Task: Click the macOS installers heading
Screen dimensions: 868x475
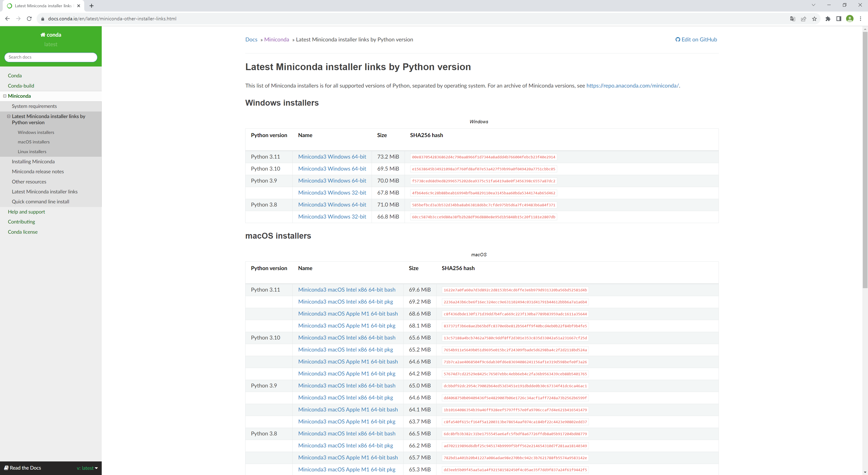Action: coord(278,236)
